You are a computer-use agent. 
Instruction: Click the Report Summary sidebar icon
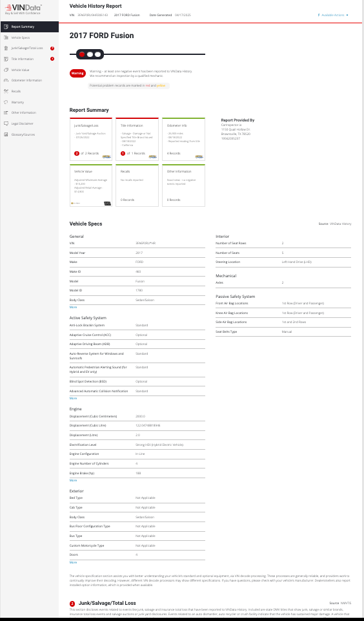point(6,26)
